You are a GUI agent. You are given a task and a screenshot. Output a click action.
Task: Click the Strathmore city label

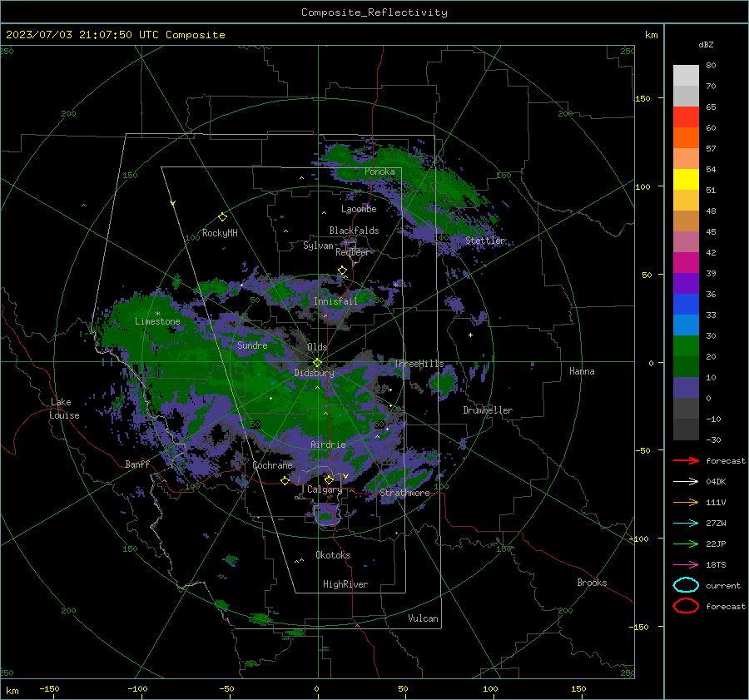(x=404, y=493)
